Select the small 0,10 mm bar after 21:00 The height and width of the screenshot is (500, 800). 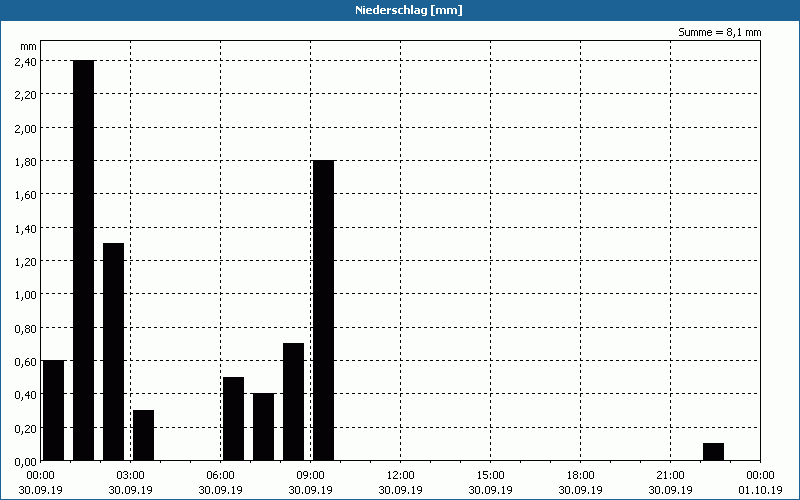tap(713, 452)
